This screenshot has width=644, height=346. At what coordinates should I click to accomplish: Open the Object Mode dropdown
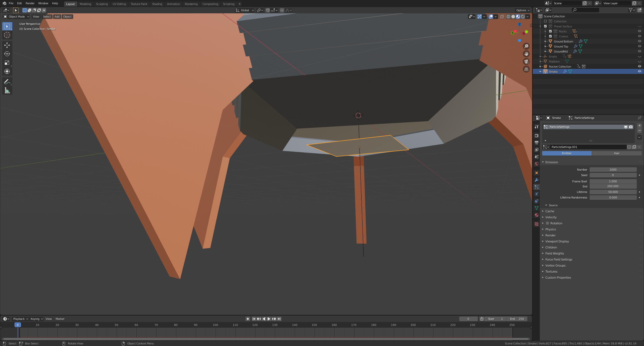(x=17, y=17)
